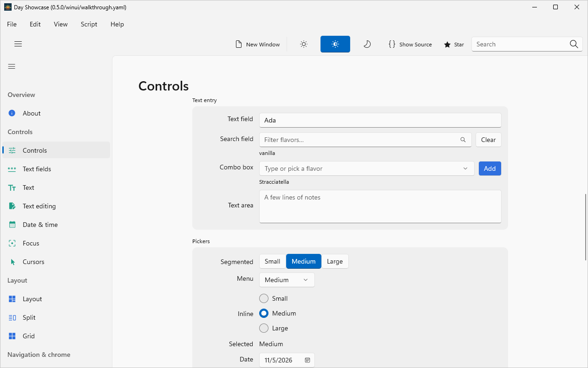
Task: Click the 'Controls' page heading
Action: click(x=163, y=86)
